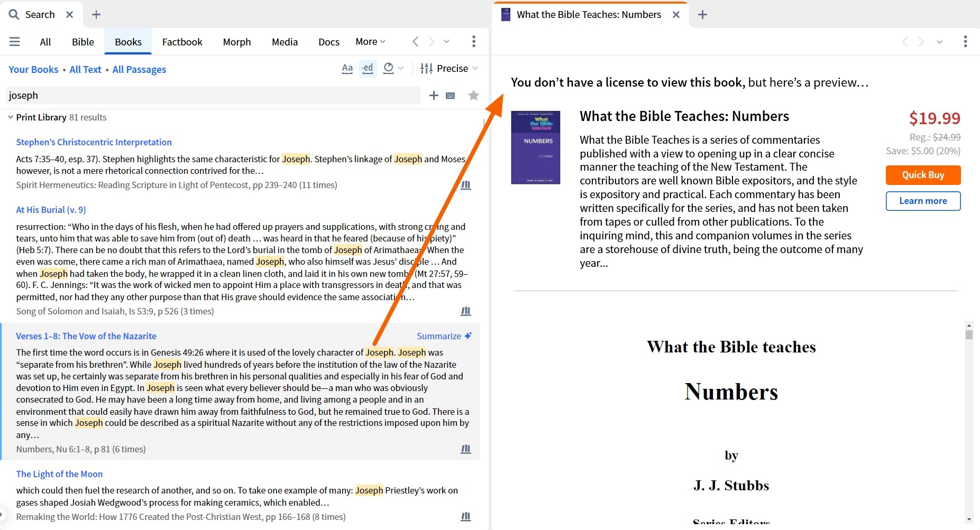Click the All Text filter link
The width and height of the screenshot is (980, 530).
coord(85,69)
